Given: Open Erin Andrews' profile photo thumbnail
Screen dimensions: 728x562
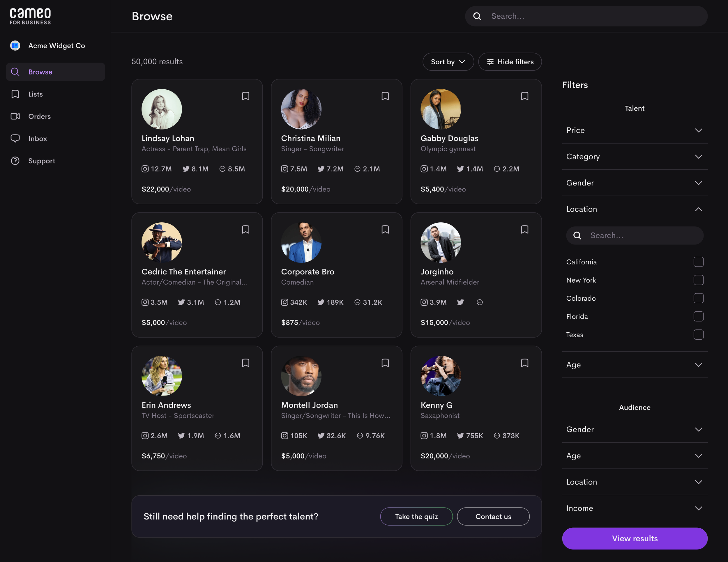Looking at the screenshot, I should (x=162, y=376).
